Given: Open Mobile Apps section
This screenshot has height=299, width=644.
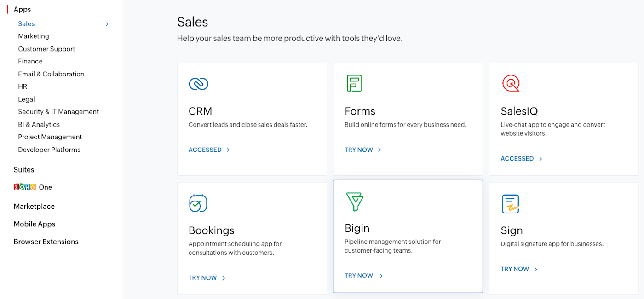Looking at the screenshot, I should [x=34, y=224].
